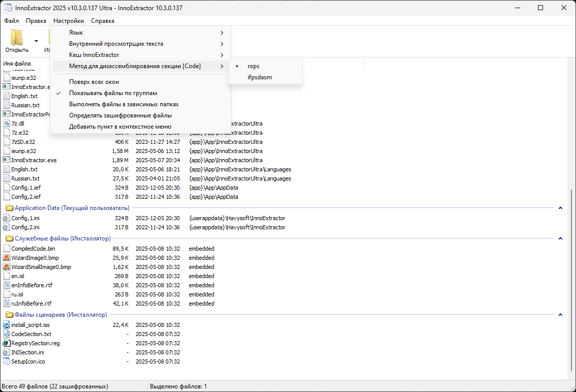Open the Файл menu
The width and height of the screenshot is (576, 392).
[11, 21]
